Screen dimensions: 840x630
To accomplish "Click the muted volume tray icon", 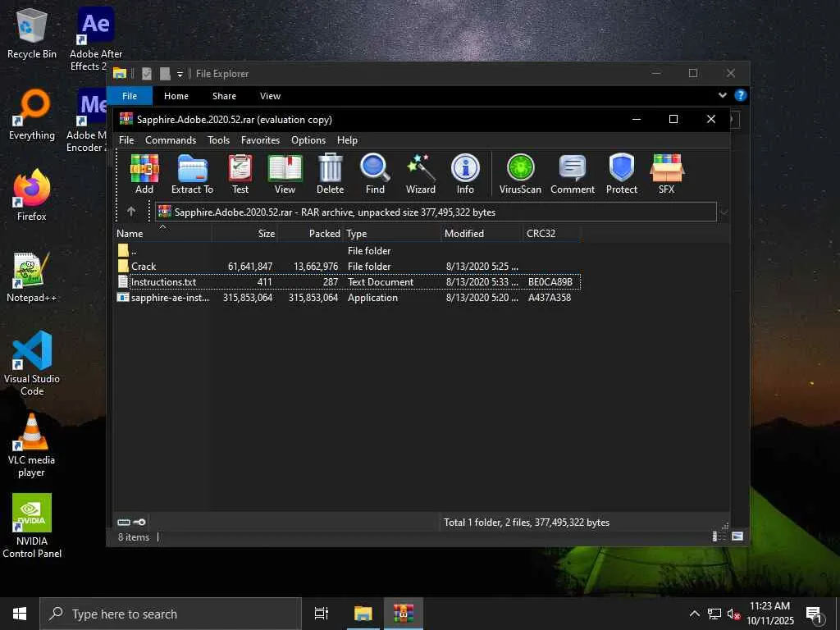I will pos(733,614).
